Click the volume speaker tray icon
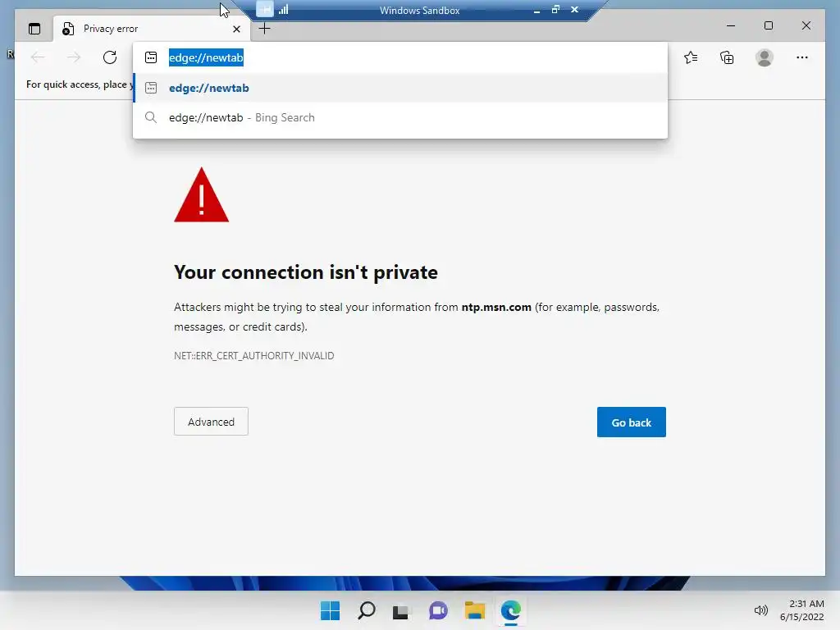Viewport: 840px width, 630px height. pos(760,610)
